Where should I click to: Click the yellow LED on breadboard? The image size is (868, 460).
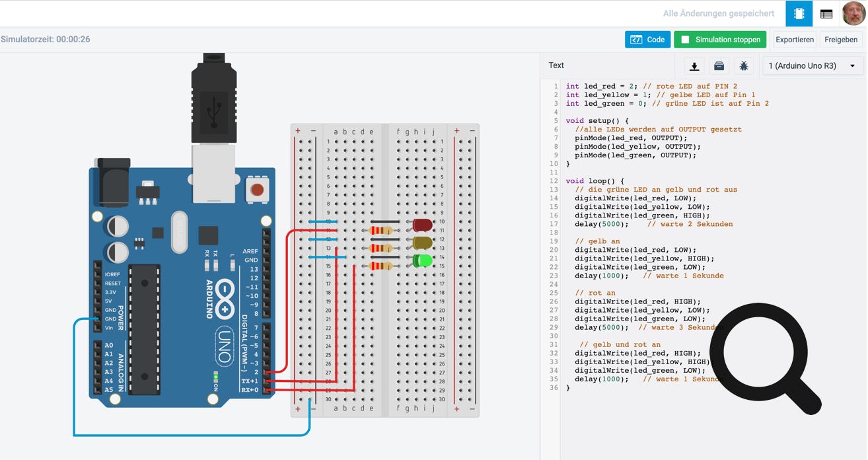coord(422,243)
